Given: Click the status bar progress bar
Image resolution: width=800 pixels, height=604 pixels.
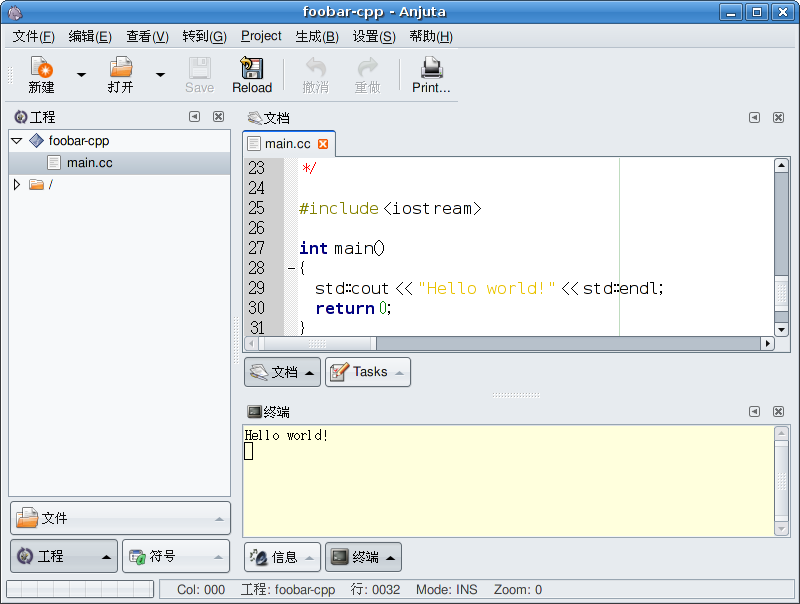Looking at the screenshot, I should point(80,589).
